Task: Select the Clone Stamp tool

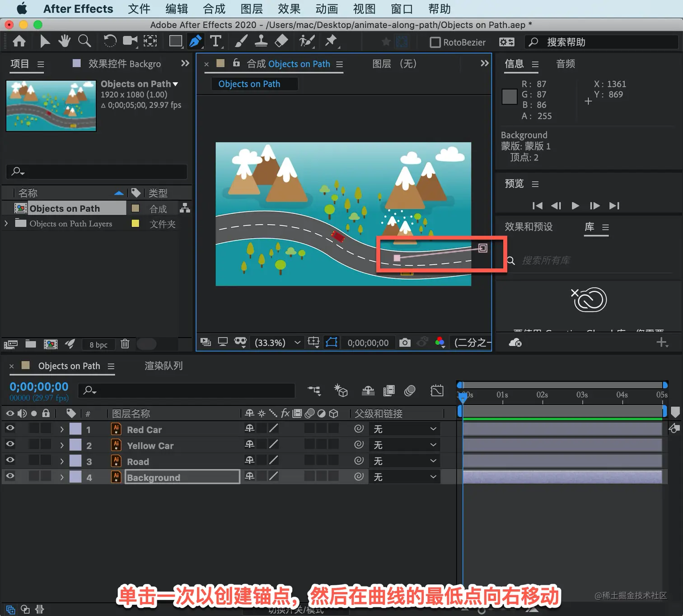Action: tap(261, 42)
